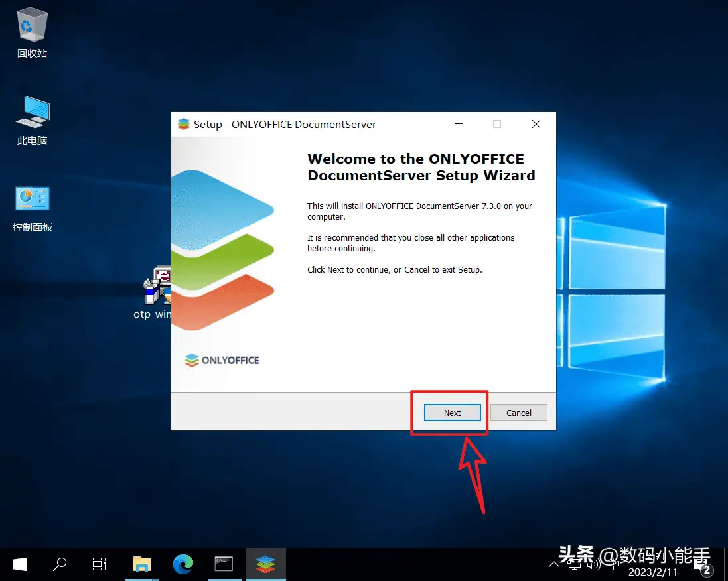Viewport: 728px width, 581px height.
Task: Open the Recycle Bin desktop icon
Action: pos(32,33)
